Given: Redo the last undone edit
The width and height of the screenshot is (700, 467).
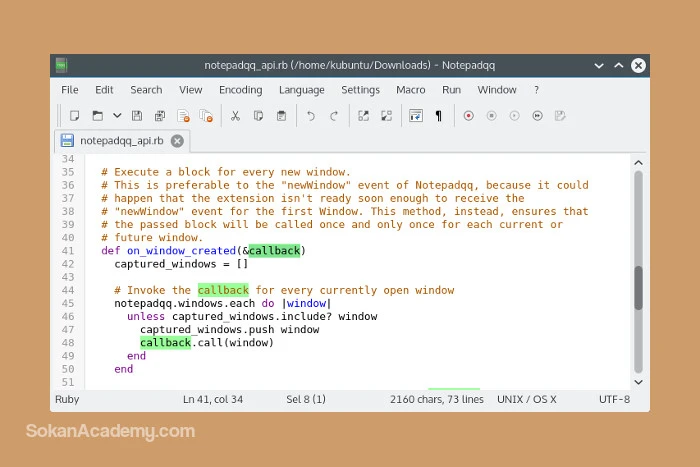Looking at the screenshot, I should coord(333,116).
